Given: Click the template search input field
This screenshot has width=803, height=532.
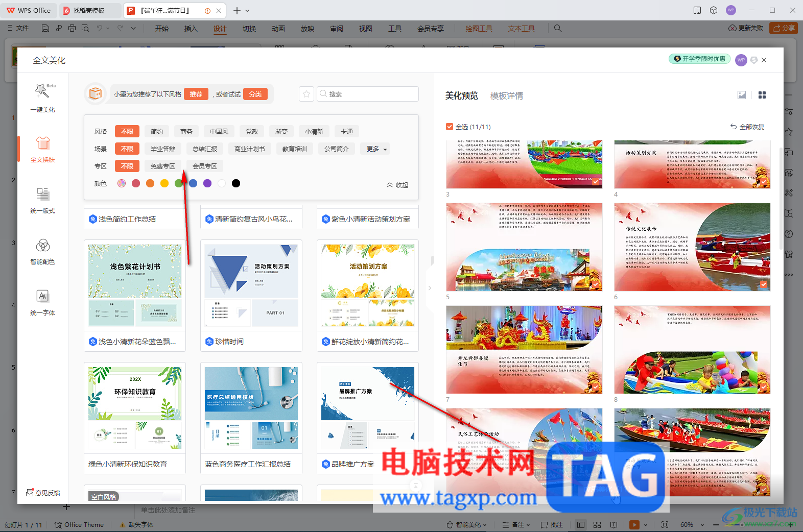Looking at the screenshot, I should pyautogui.click(x=368, y=94).
